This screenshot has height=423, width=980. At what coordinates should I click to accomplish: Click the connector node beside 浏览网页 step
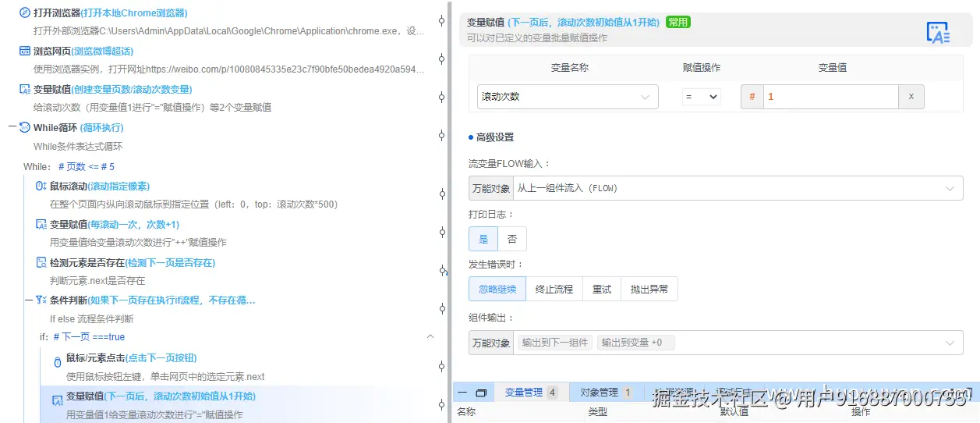pos(442,59)
